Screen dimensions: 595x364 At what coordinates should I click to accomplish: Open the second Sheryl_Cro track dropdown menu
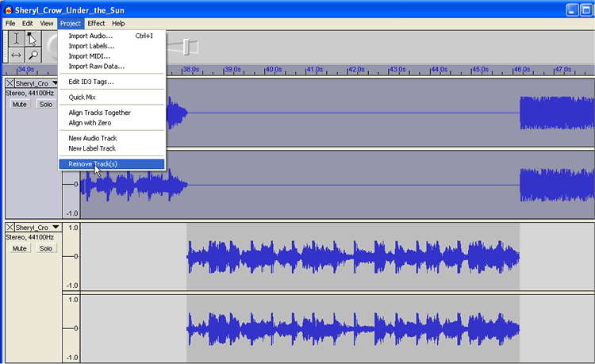(56, 227)
